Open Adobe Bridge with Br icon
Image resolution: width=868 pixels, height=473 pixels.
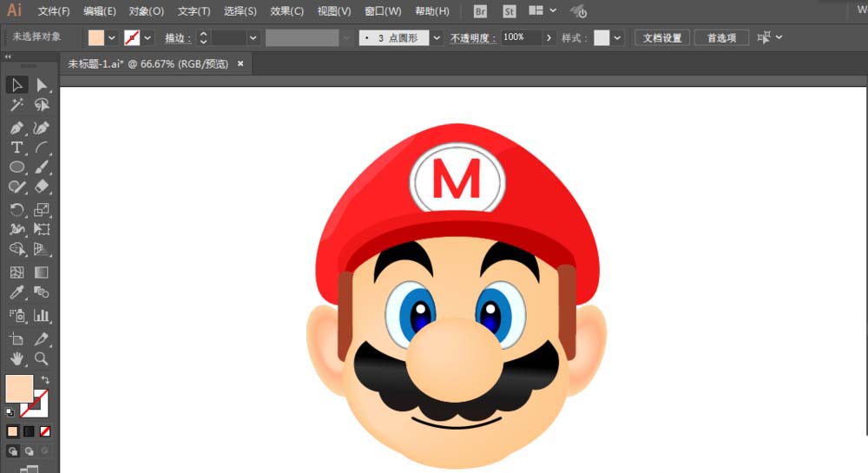tap(480, 11)
